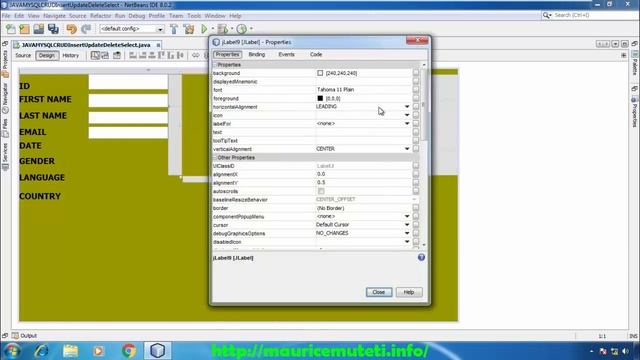Open verticalAlignment CENTER dropdown
The image size is (640, 360).
(x=407, y=149)
